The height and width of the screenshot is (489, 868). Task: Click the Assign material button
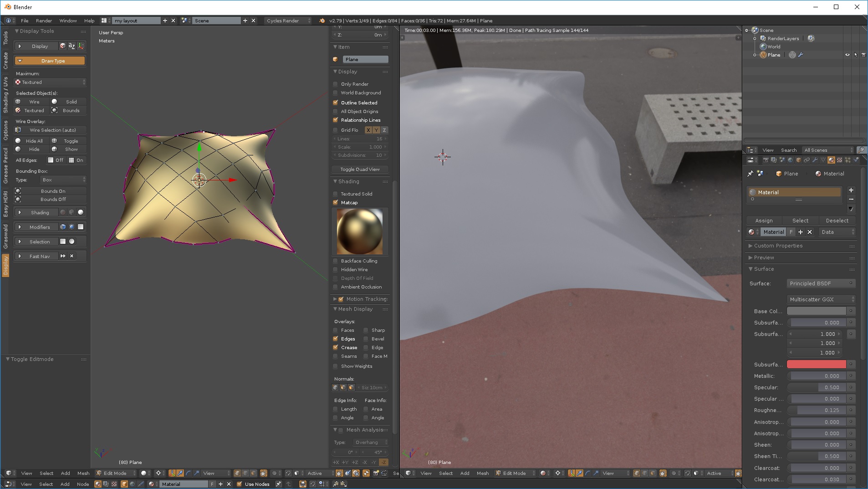764,221
